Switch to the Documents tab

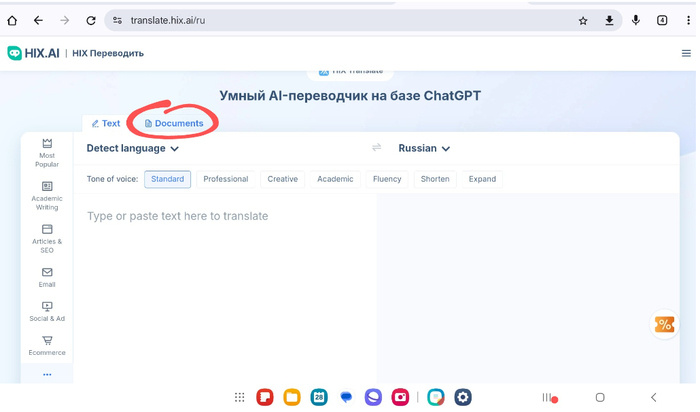174,124
